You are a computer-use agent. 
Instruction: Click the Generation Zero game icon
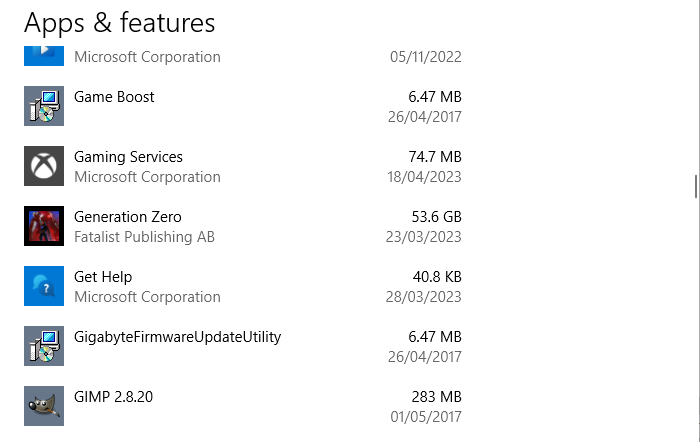pyautogui.click(x=44, y=226)
